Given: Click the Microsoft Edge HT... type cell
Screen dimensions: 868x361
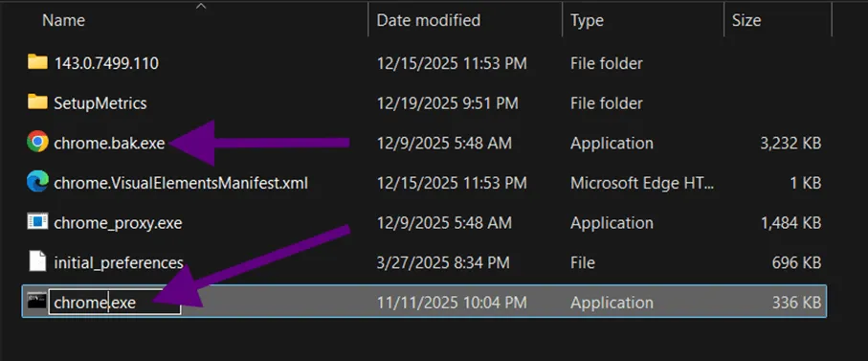Looking at the screenshot, I should [643, 183].
